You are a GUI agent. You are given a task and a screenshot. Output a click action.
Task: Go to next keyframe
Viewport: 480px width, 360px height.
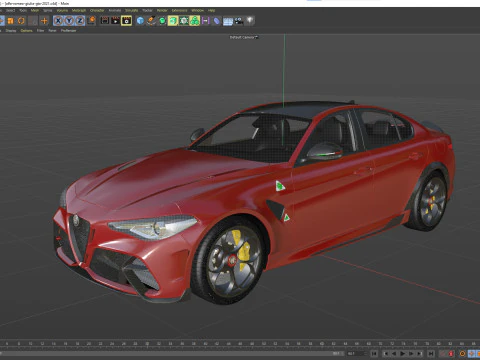(420, 353)
